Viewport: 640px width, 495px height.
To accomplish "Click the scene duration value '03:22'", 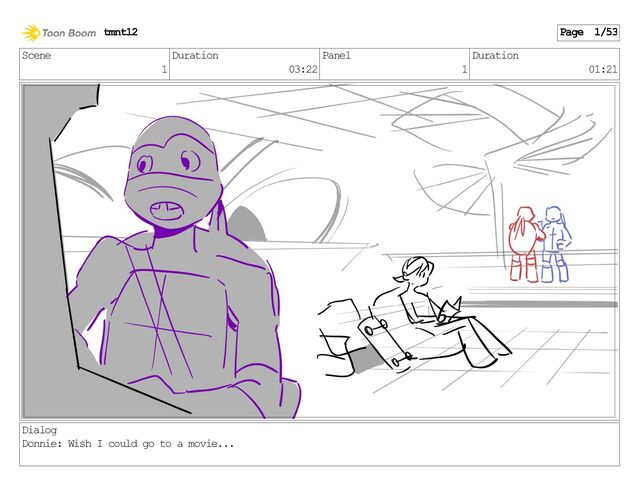I will tap(303, 69).
